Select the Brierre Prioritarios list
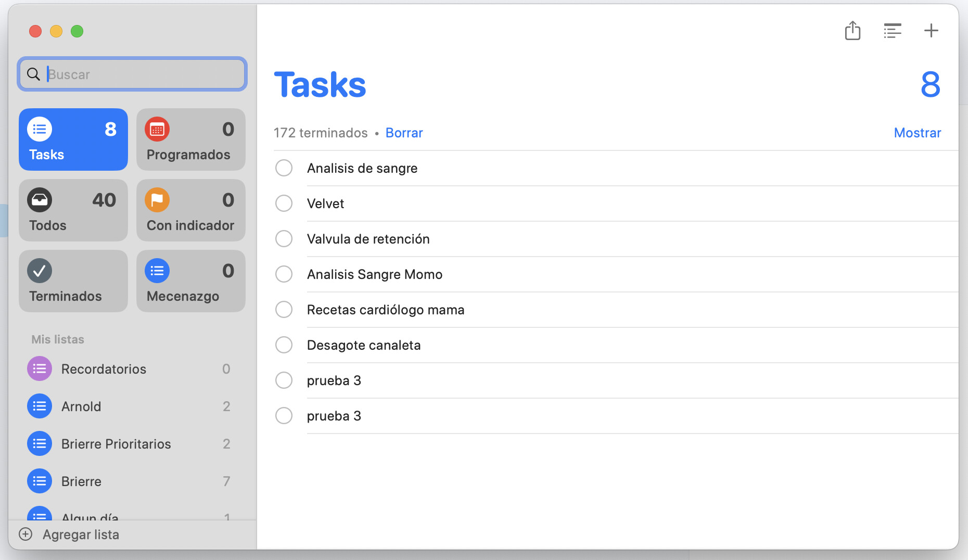 coord(116,444)
